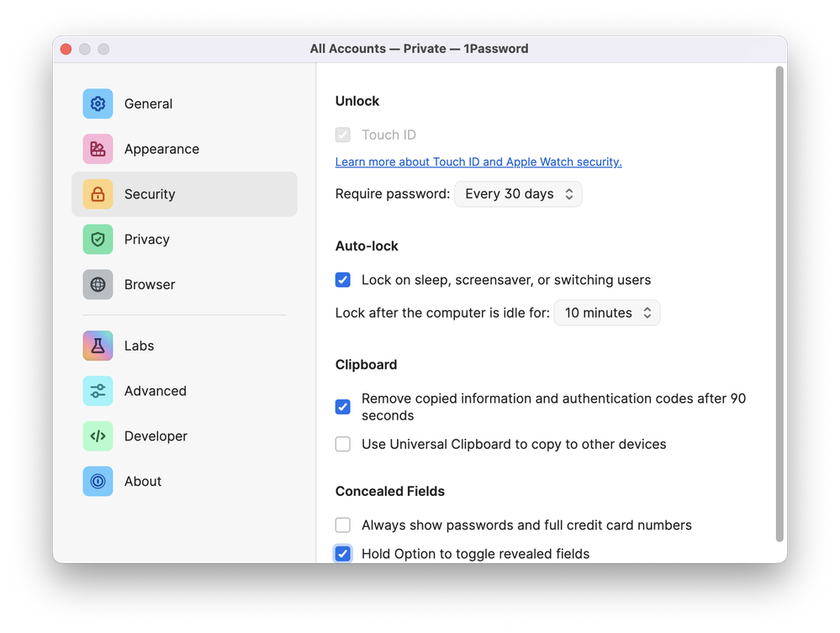Click the Labs flask icon

(x=98, y=346)
